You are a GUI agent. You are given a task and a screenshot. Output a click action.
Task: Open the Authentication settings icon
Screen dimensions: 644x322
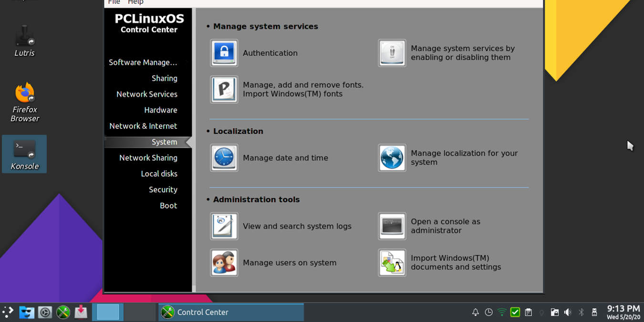(224, 53)
